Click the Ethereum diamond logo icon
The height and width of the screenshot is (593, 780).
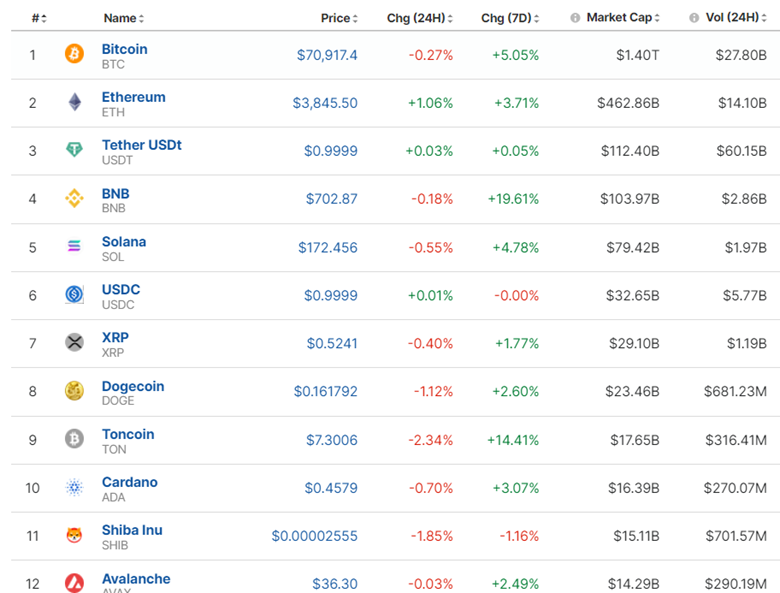click(75, 101)
